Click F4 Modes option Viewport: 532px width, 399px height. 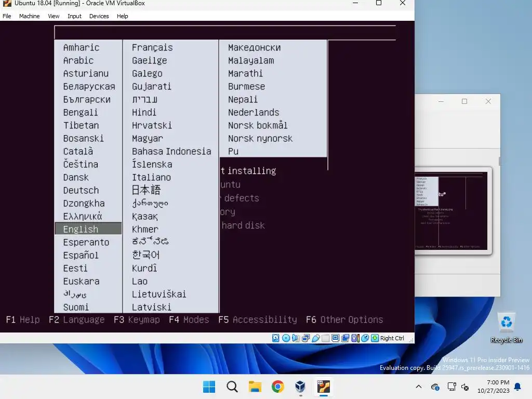coord(189,320)
